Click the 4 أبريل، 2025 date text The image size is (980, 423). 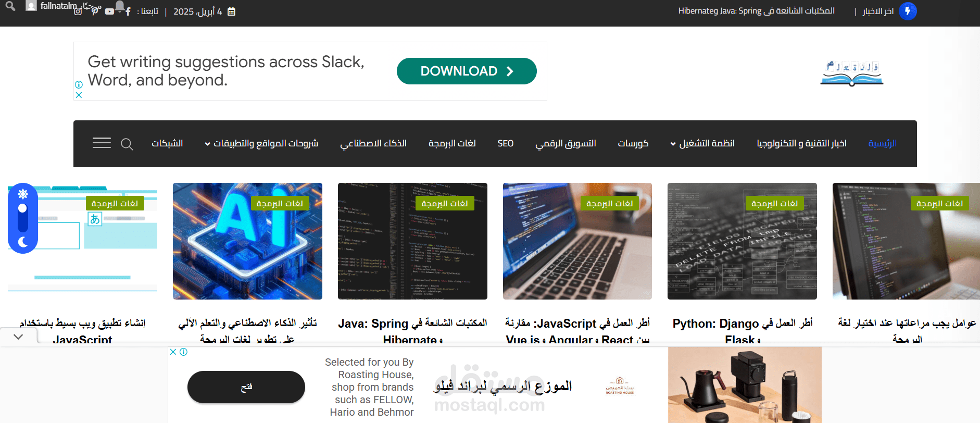pyautogui.click(x=197, y=11)
